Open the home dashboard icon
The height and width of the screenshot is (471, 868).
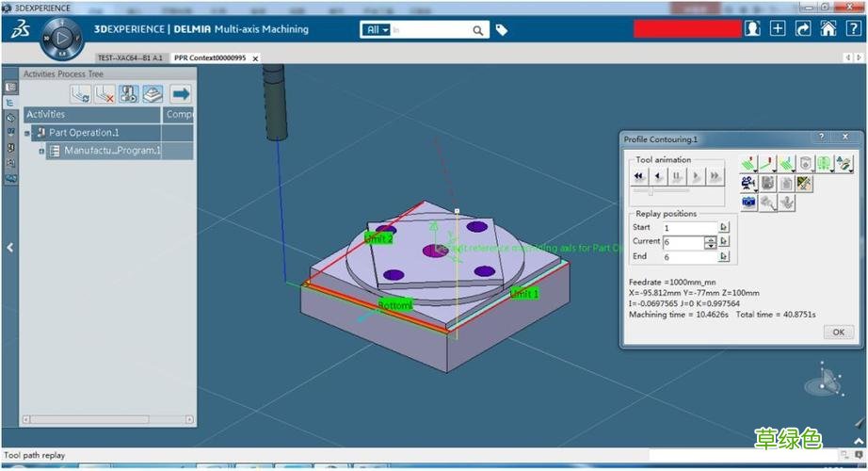coord(828,28)
